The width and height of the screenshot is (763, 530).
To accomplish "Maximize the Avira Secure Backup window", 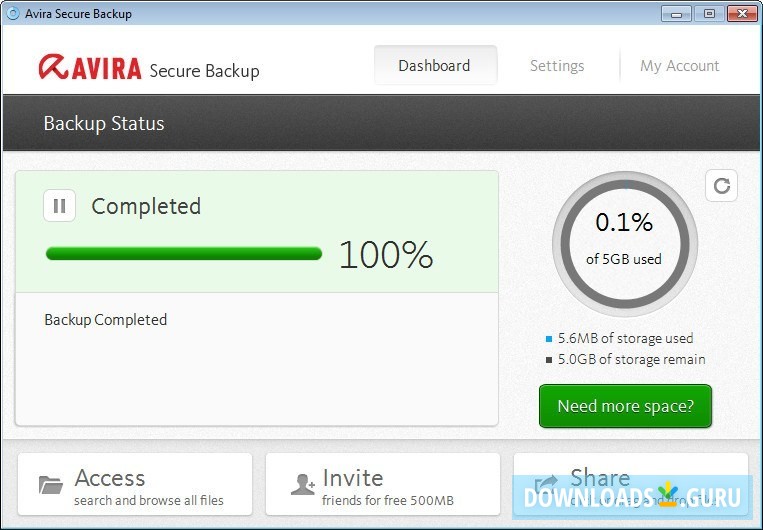I will click(709, 14).
